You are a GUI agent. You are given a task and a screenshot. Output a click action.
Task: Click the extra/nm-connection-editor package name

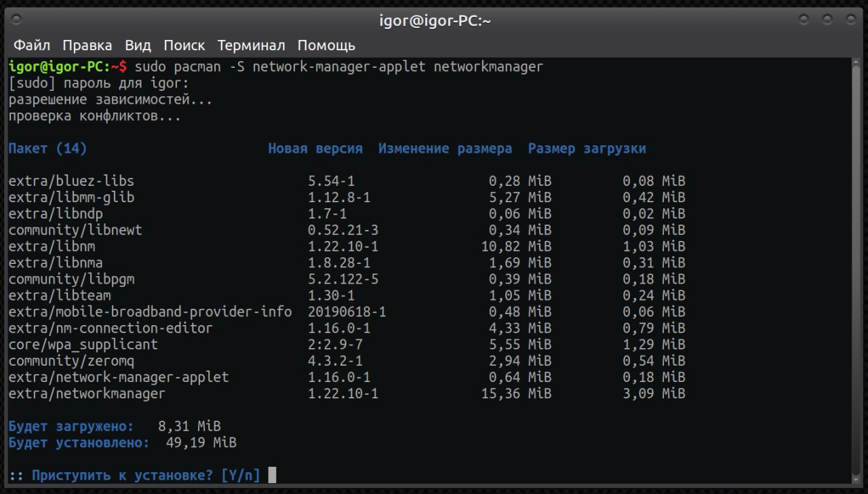tap(111, 328)
